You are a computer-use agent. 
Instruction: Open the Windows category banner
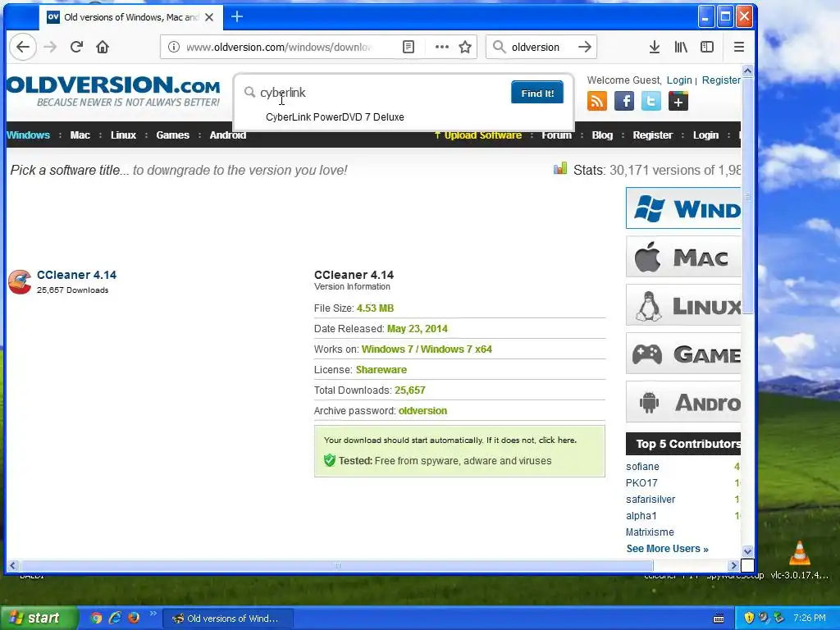683,208
